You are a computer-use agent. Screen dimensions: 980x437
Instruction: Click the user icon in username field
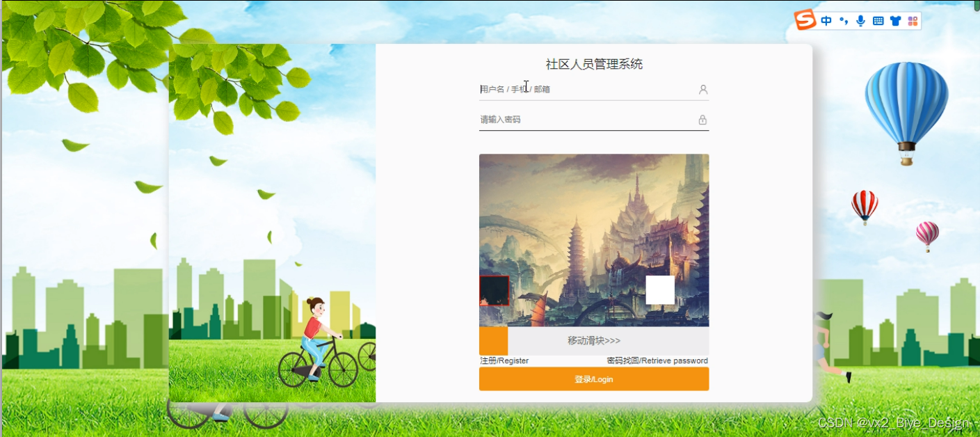click(x=703, y=89)
